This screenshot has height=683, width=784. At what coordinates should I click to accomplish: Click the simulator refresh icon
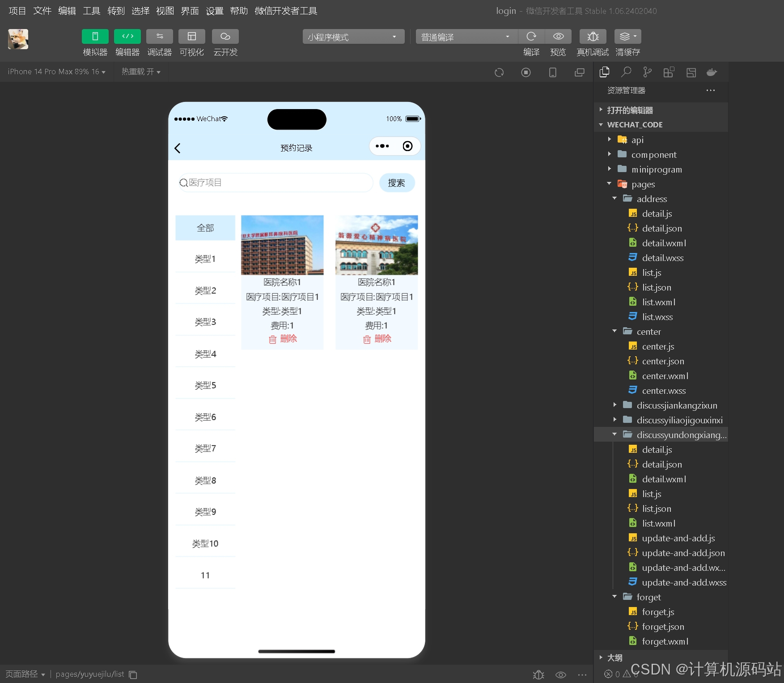(499, 72)
